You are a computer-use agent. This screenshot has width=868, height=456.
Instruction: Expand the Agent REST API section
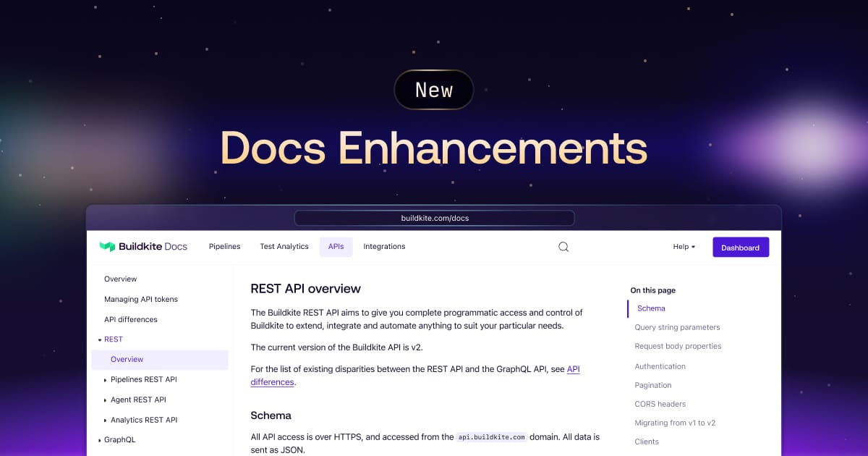point(137,400)
